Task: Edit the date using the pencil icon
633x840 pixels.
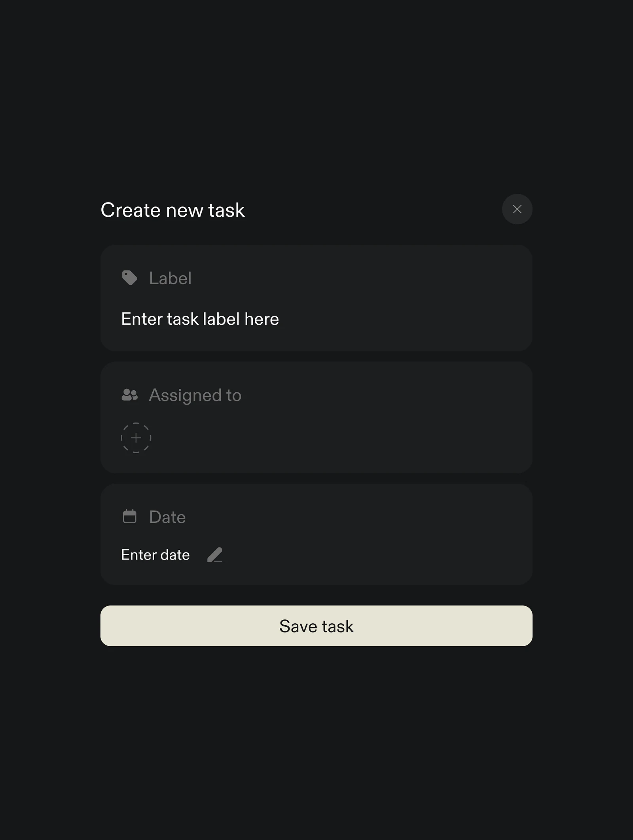Action: tap(215, 555)
